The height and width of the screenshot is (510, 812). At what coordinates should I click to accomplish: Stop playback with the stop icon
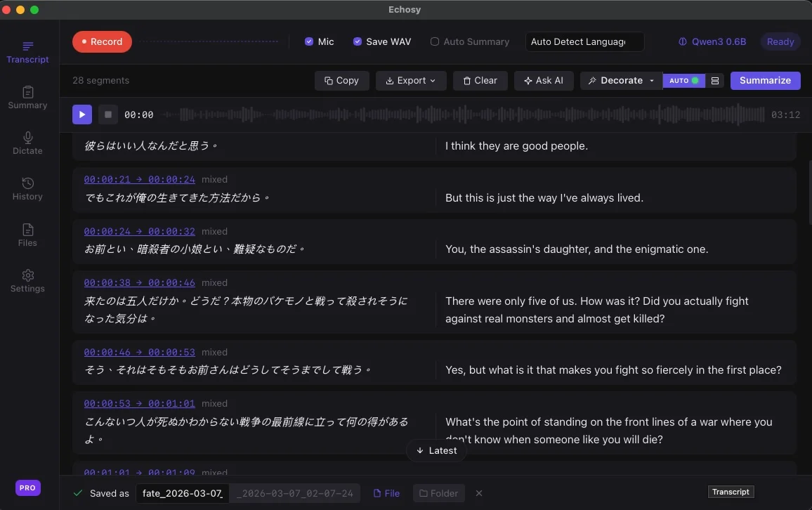pyautogui.click(x=107, y=114)
